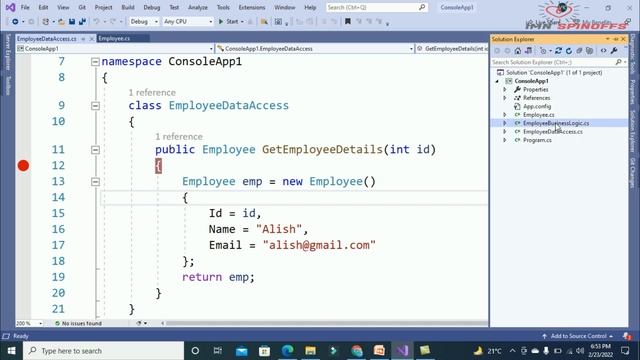
Task: Open Task View on the taskbar
Action: tap(218, 351)
